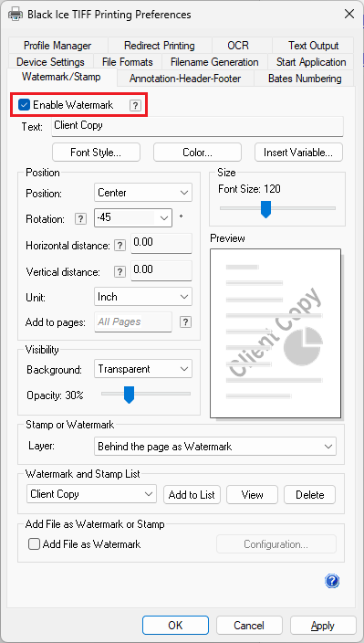Click the Vertical distance input field
Screen dimensions: 364x643
tap(161, 270)
